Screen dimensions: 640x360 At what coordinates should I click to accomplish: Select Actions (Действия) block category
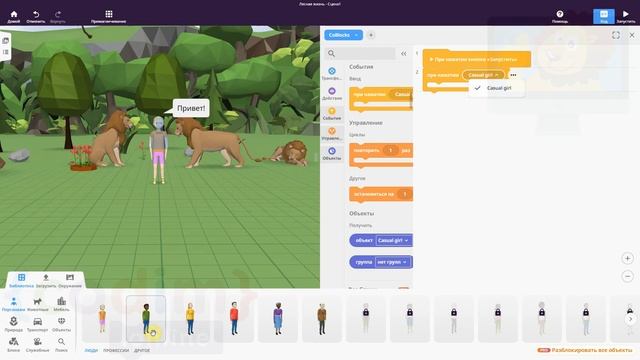click(x=332, y=93)
